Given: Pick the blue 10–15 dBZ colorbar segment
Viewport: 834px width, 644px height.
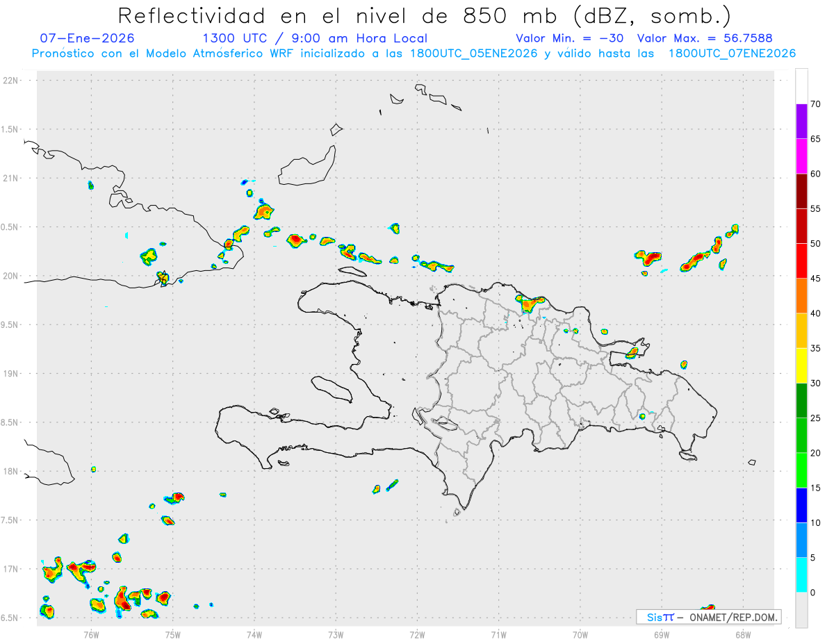Looking at the screenshot, I should point(801,505).
